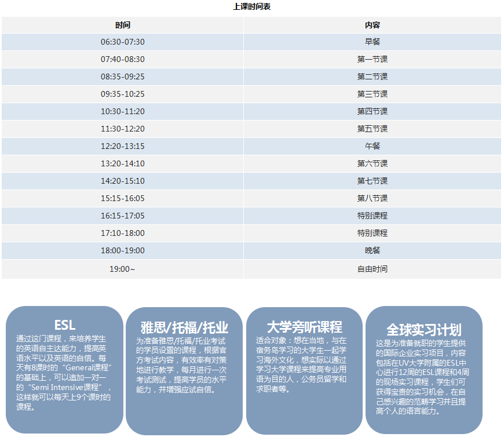
Task: Open the 雅思/托福/托业 card heading
Action: point(184,327)
